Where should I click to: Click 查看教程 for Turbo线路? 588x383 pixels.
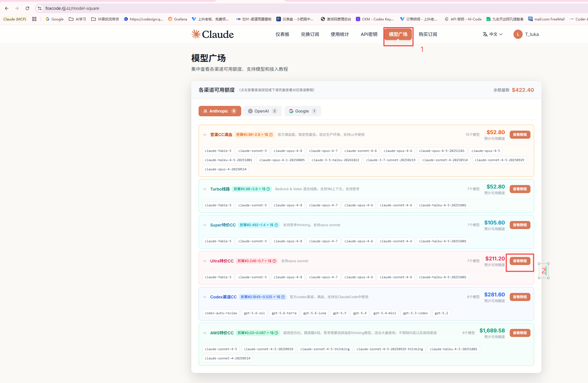[x=520, y=189]
